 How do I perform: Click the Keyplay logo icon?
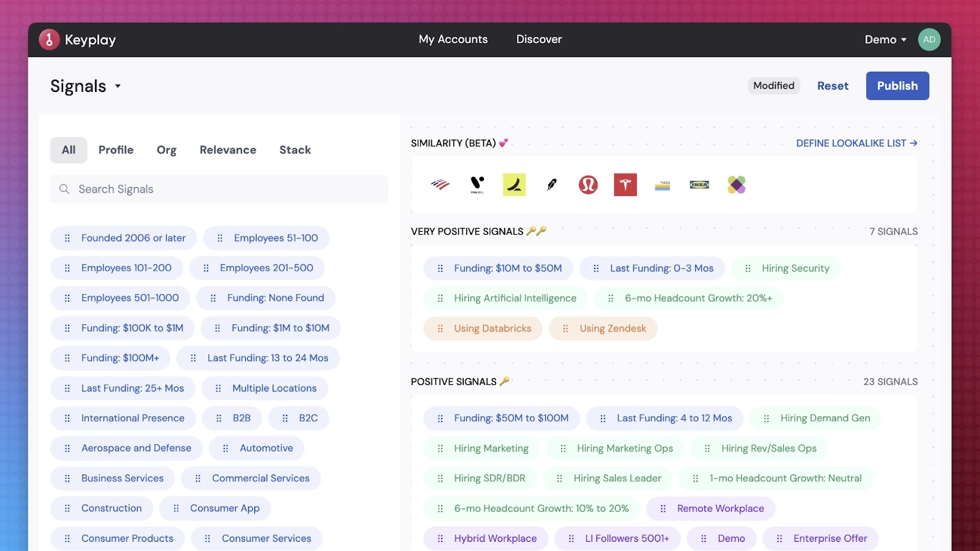tap(49, 39)
